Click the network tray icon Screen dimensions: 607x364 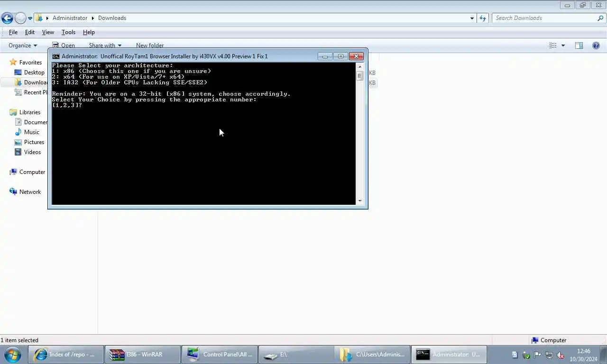[549, 355]
